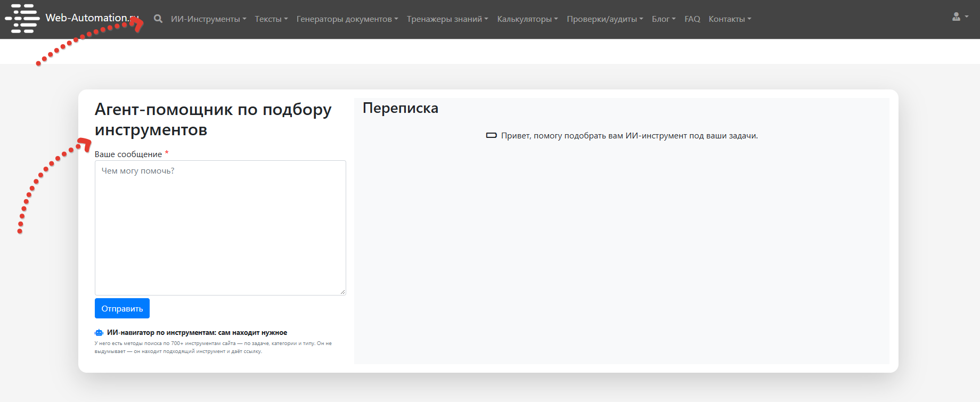Viewport: 980px width, 402px height.
Task: Click the Web-Automation site name link
Action: pyautogui.click(x=92, y=18)
